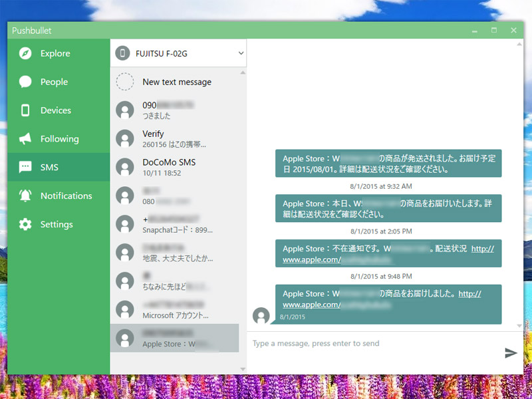This screenshot has height=399, width=532.
Task: Click the chat pane scroll-down arrow
Action: 519,326
